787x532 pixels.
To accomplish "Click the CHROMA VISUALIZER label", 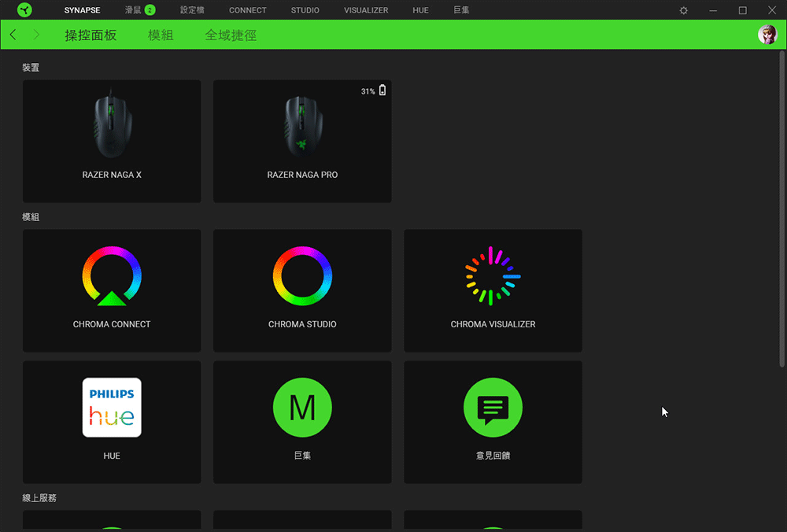I will point(493,324).
